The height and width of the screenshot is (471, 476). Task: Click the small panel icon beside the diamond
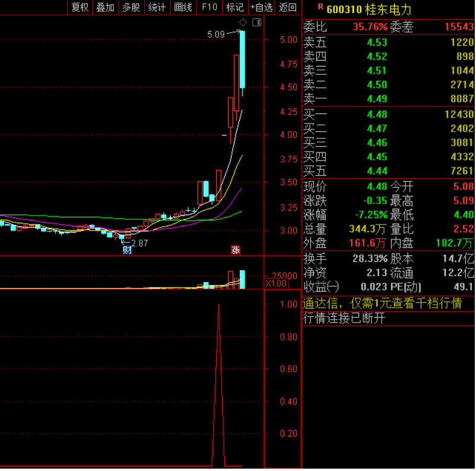tap(256, 23)
